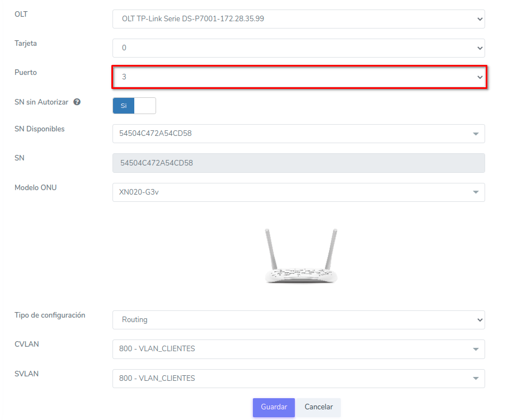Expand the SVLAN selector
Screen dimensions: 531x420
pos(298,379)
